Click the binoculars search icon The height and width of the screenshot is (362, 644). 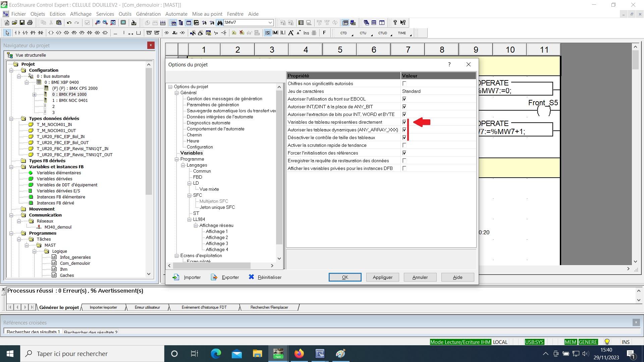coord(220,23)
